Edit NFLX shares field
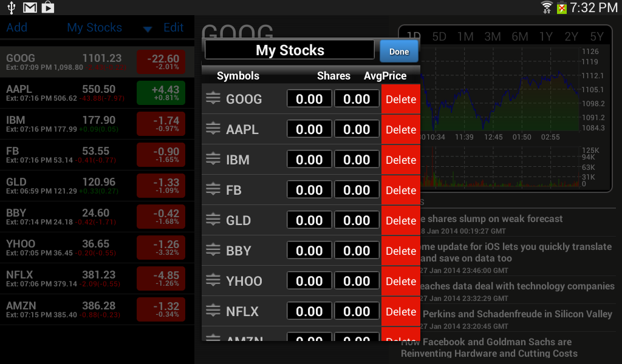 pyautogui.click(x=309, y=311)
